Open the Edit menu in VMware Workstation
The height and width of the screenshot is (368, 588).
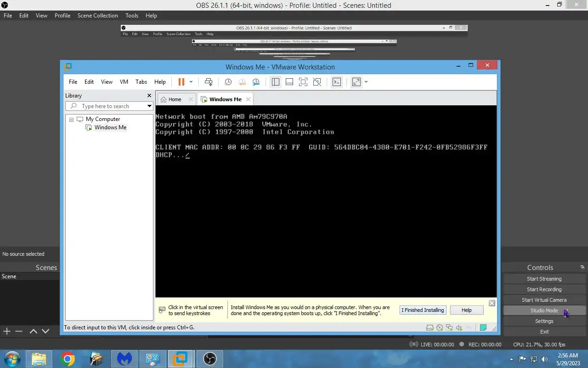89,82
